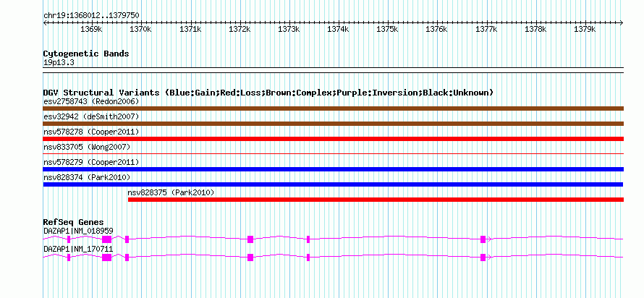Click the DAZAP1|NM_018959 gene label

(x=78, y=231)
